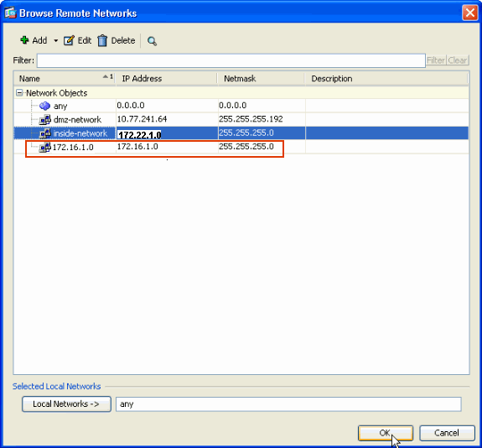Select the 172.16.1.0 name entry
Image resolution: width=482 pixels, height=448 pixels.
tap(73, 148)
